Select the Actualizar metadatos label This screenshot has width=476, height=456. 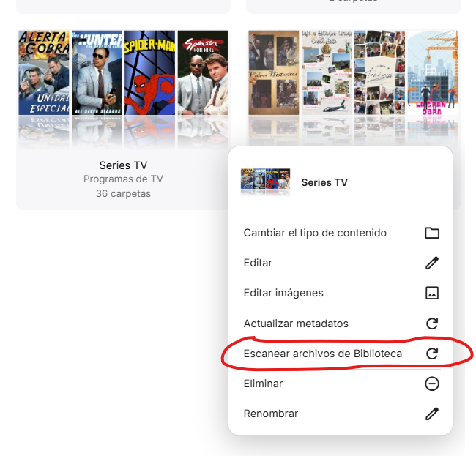(x=296, y=324)
